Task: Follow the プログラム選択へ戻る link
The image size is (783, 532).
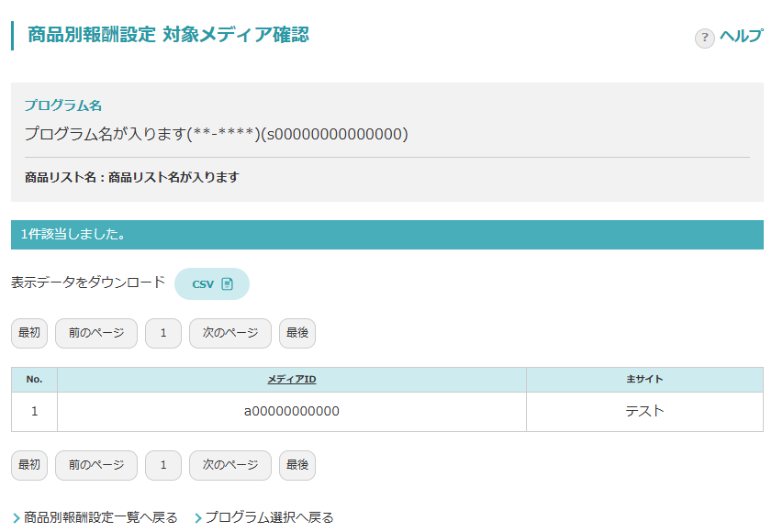Action: 269,518
